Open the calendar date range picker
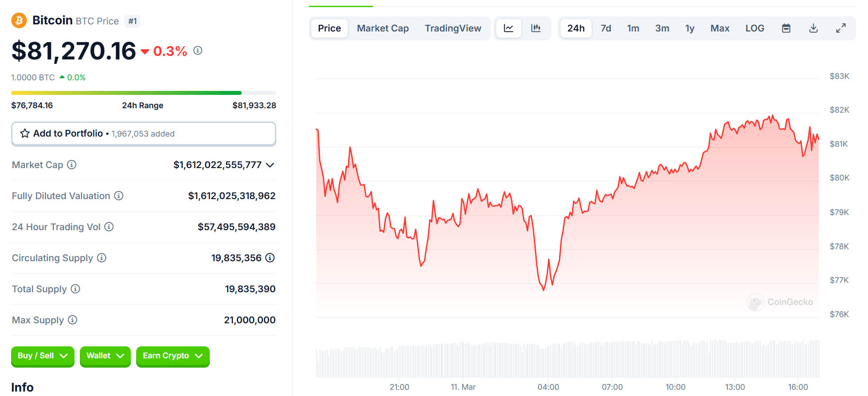868x396 pixels. 786,28
